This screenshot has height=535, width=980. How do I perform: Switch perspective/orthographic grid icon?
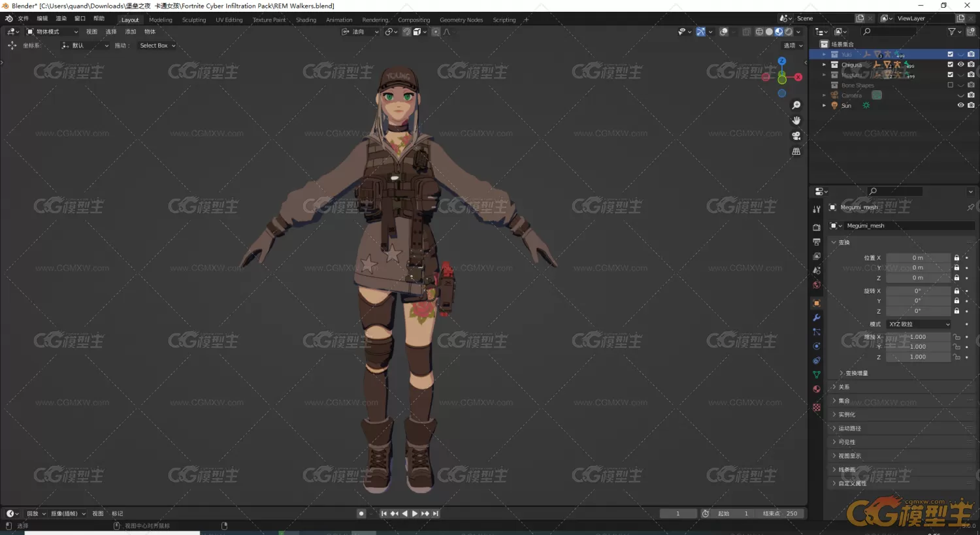click(x=796, y=151)
